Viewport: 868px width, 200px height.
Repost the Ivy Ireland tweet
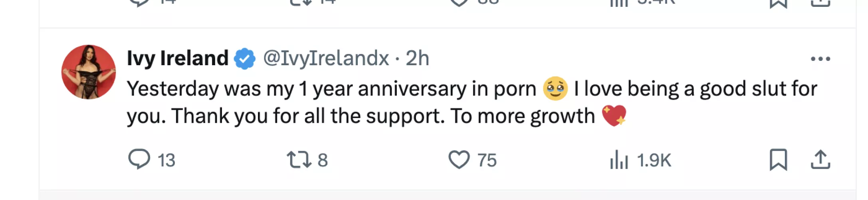pyautogui.click(x=299, y=159)
